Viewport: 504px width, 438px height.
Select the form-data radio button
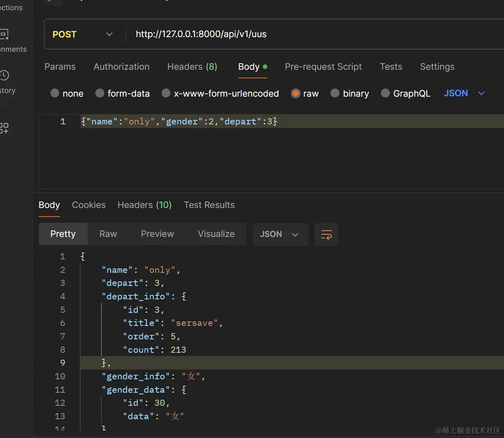pos(100,93)
